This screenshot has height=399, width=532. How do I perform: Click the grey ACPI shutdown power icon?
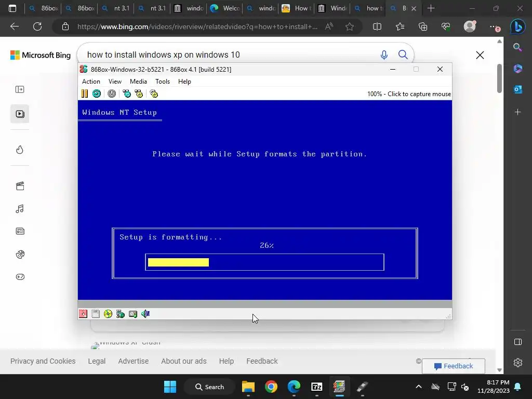click(x=112, y=94)
